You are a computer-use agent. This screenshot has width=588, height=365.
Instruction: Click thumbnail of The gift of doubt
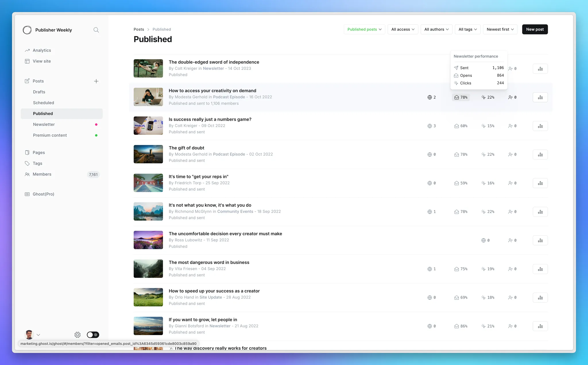click(x=148, y=154)
